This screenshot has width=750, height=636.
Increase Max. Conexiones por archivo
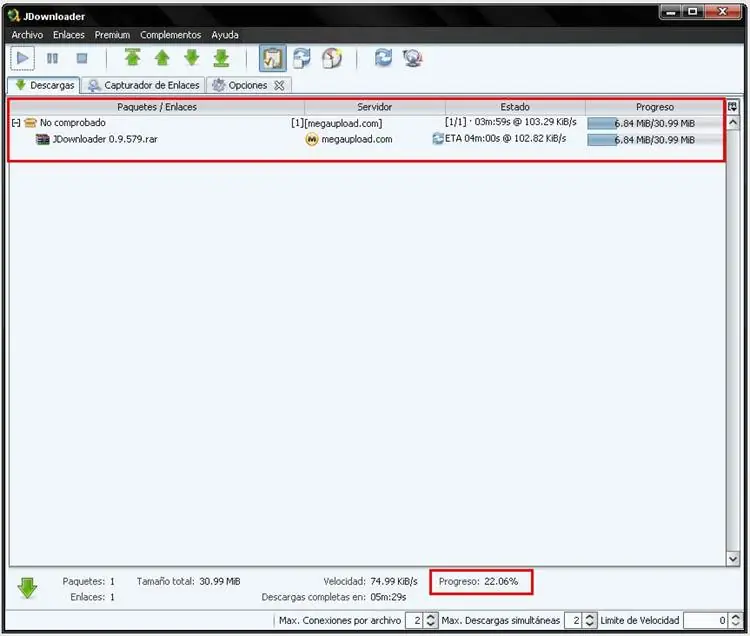click(x=430, y=616)
